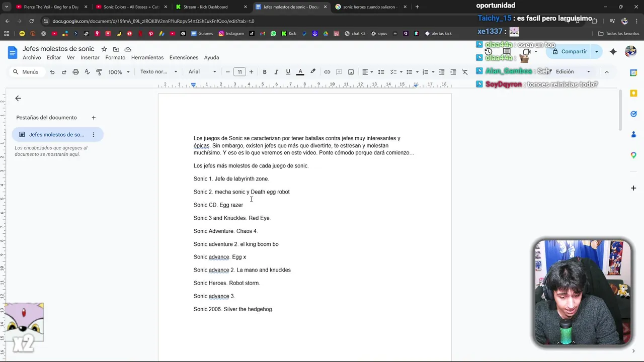The width and height of the screenshot is (644, 362).
Task: Check the cloud saved status icon
Action: click(128, 49)
